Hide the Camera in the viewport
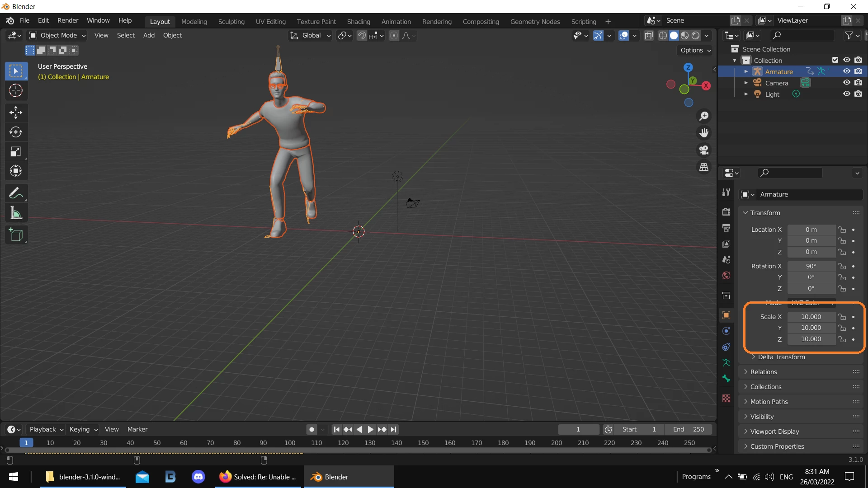The image size is (868, 488). click(x=846, y=83)
